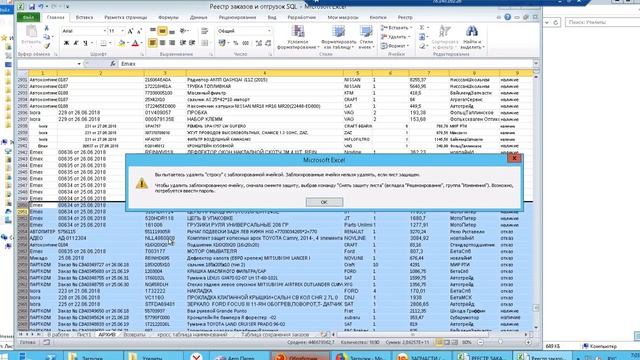This screenshot has width=640, height=360.
Task: Adjust the zoom slider in the status bar
Action: coord(500,342)
